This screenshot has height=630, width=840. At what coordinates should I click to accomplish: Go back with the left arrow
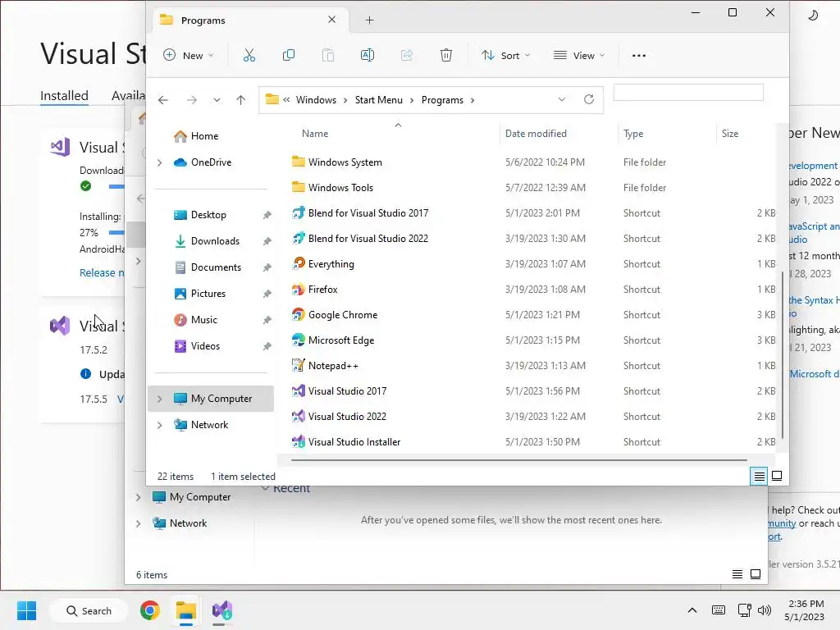pos(163,100)
